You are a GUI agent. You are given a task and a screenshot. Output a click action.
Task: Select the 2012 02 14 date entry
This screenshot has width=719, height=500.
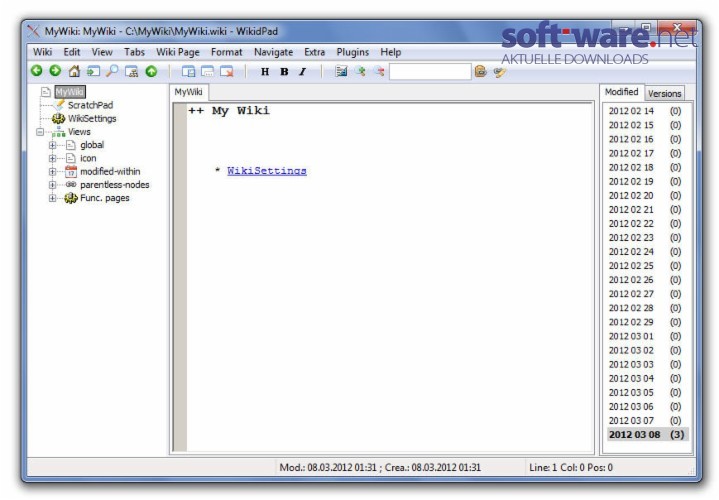(645, 111)
